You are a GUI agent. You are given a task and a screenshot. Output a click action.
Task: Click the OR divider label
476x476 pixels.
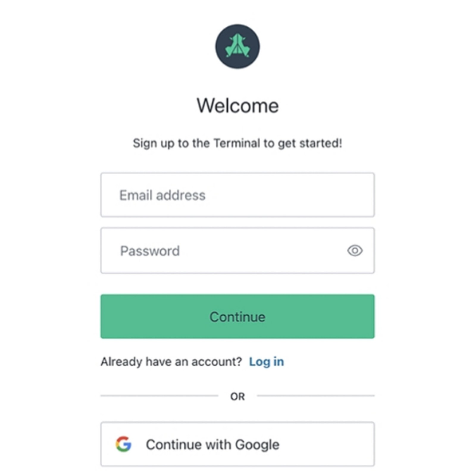(237, 397)
